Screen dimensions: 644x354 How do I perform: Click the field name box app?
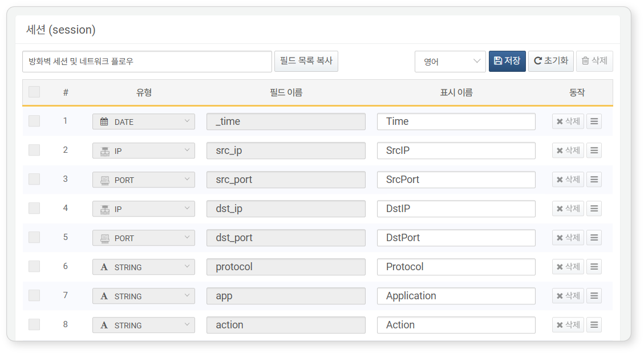coord(286,296)
